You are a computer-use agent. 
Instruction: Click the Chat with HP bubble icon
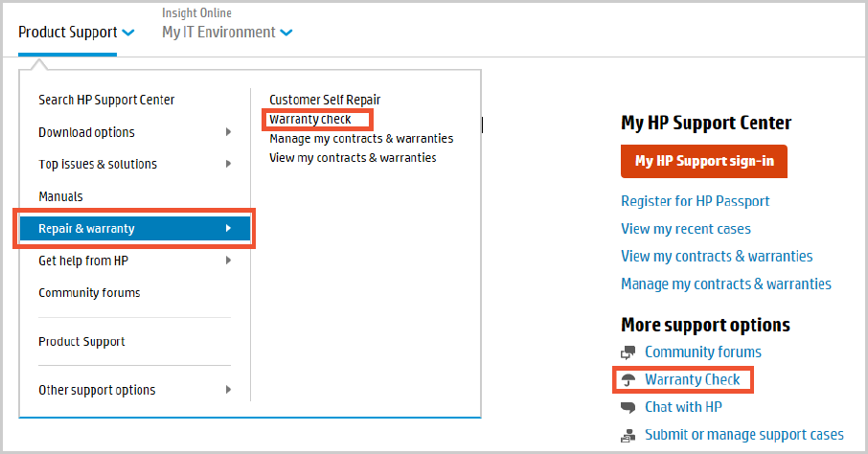(x=628, y=407)
